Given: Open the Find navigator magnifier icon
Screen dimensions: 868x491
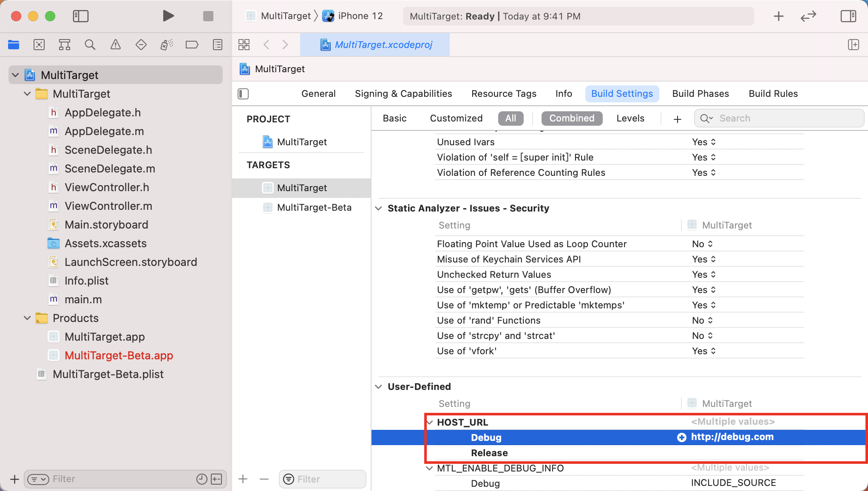Looking at the screenshot, I should [90, 45].
